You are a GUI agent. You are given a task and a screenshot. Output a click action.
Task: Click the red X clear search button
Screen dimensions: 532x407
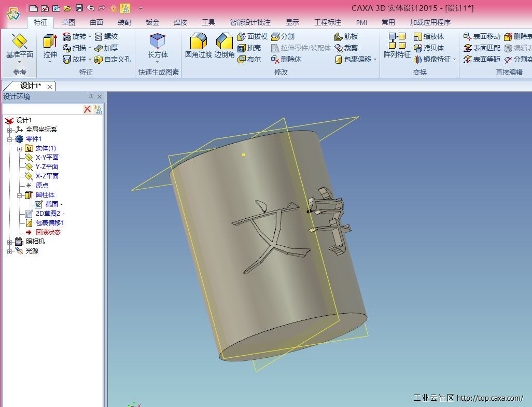(87, 109)
